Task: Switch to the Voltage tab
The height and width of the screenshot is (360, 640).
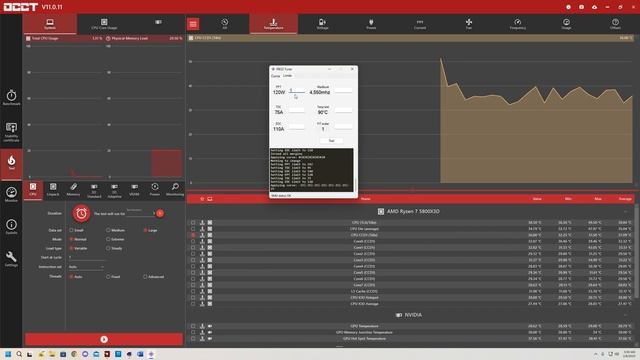Action: (322, 24)
